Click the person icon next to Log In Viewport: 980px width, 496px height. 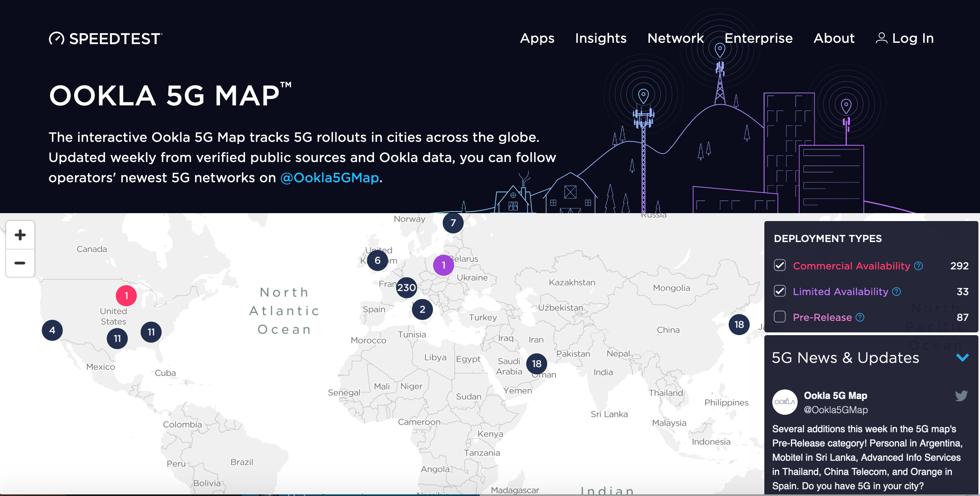pyautogui.click(x=882, y=38)
